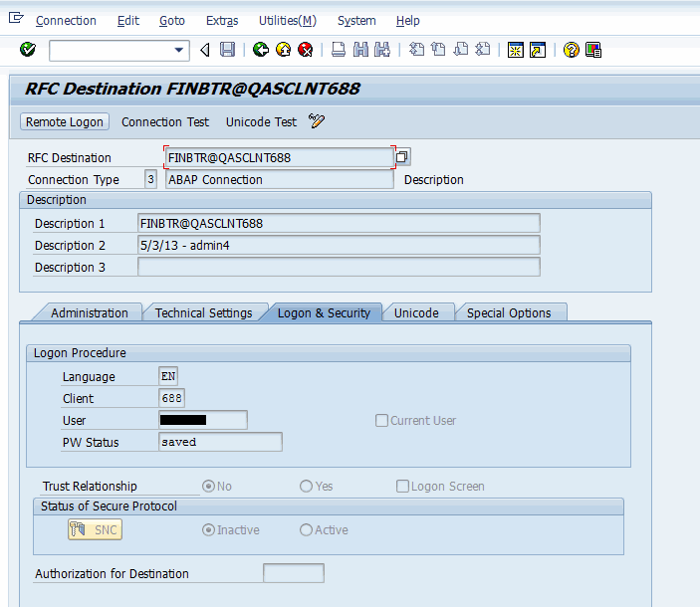Open the System menu
The image size is (700, 607).
tap(356, 21)
